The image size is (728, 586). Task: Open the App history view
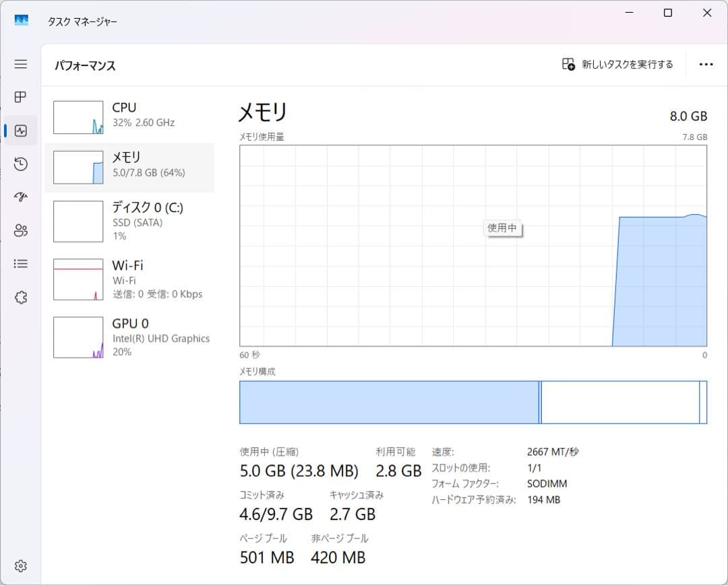[x=20, y=164]
